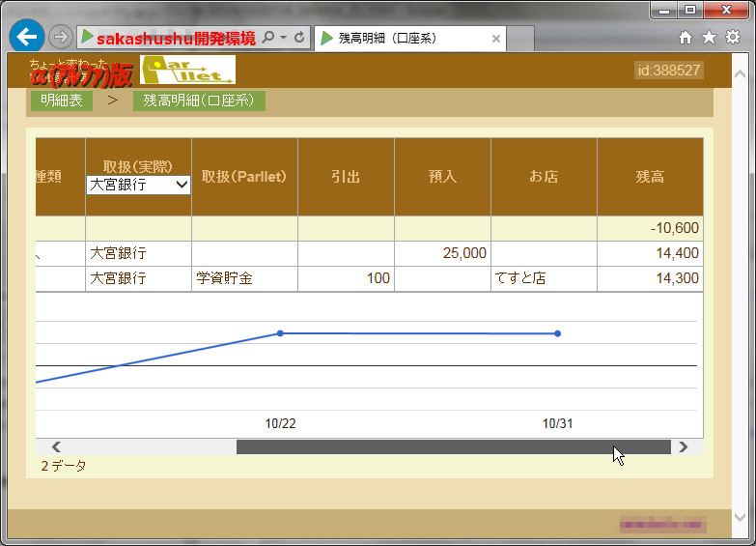Reload the page with refresh icon
Screen dimensions: 756x546
(299, 37)
